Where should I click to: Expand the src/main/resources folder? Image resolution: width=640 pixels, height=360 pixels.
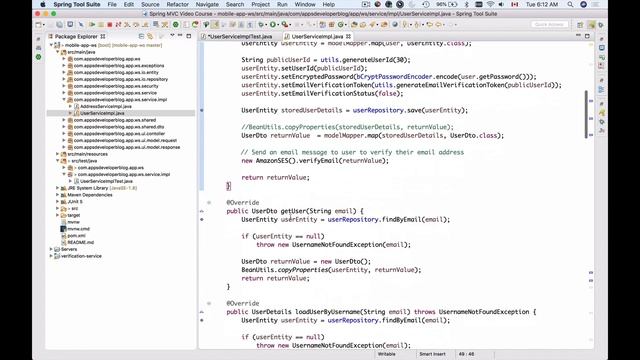58,154
